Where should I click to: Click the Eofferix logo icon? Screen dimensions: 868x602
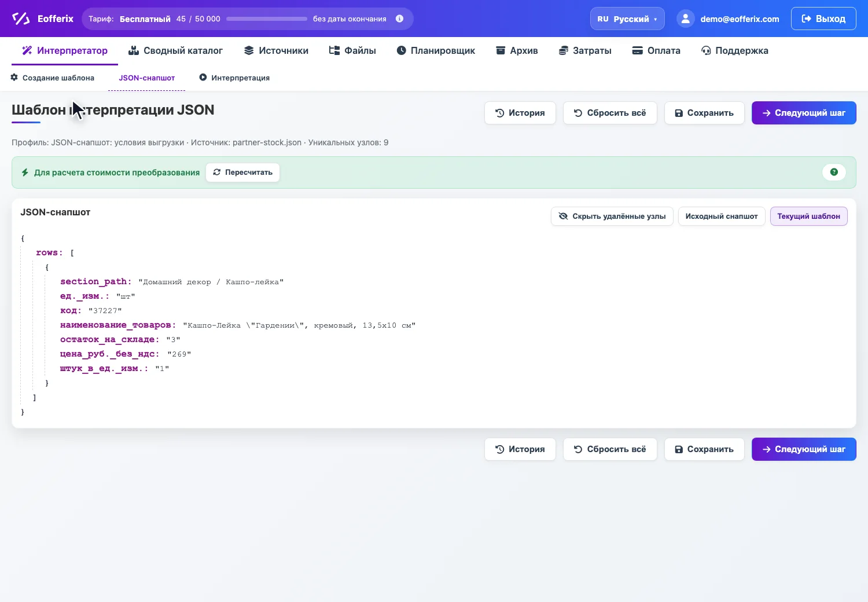21,19
